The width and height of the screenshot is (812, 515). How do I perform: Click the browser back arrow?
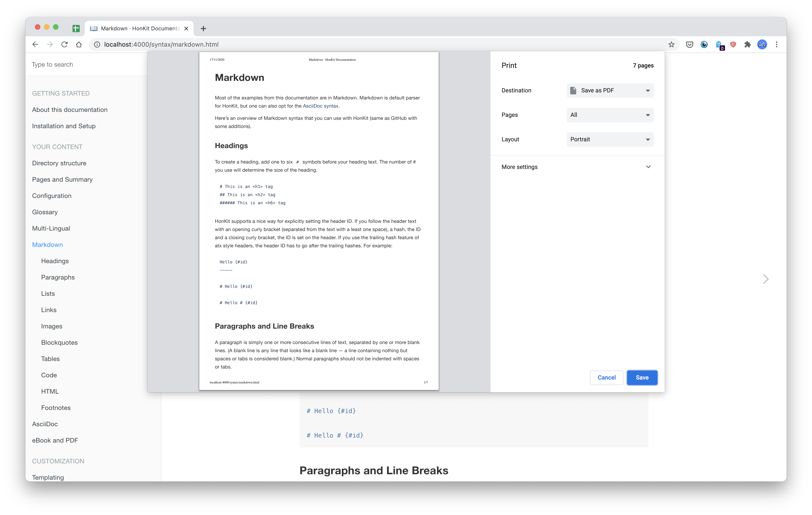(35, 44)
